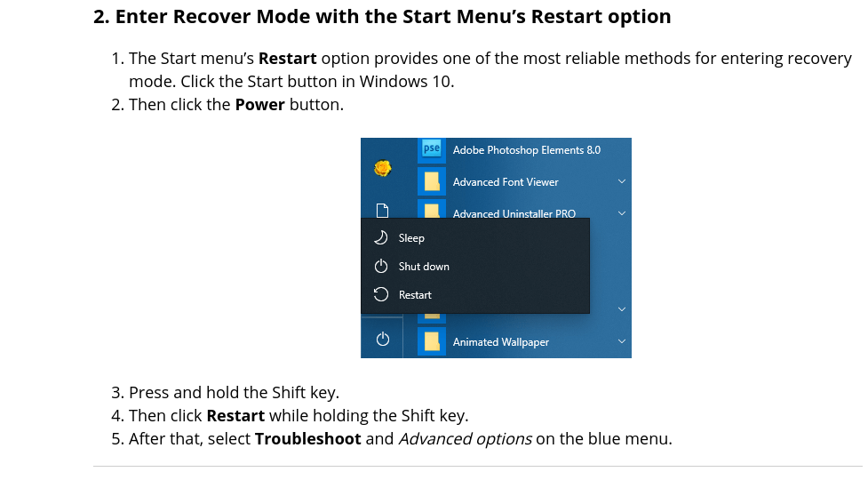The height and width of the screenshot is (480, 868).
Task: Click the Shut down power icon
Action: 381,267
